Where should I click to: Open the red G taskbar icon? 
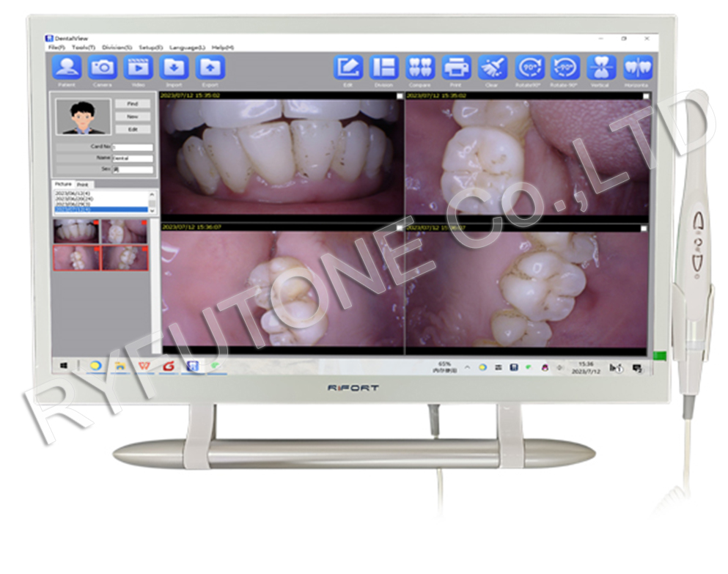pyautogui.click(x=169, y=366)
